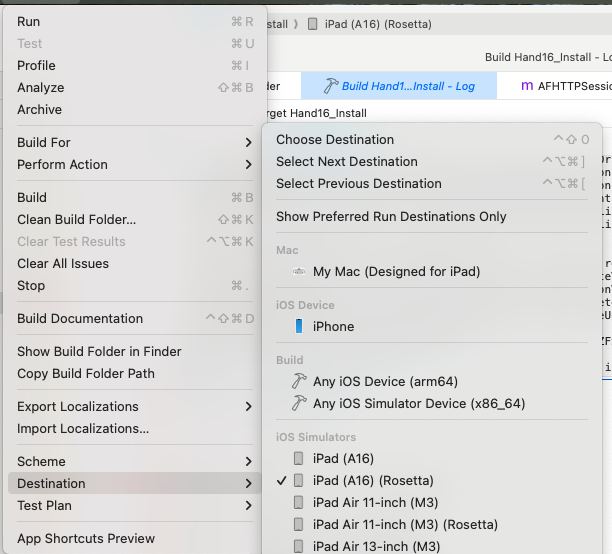The width and height of the screenshot is (612, 554).
Task: Expand the Build For submenu
Action: click(x=135, y=143)
